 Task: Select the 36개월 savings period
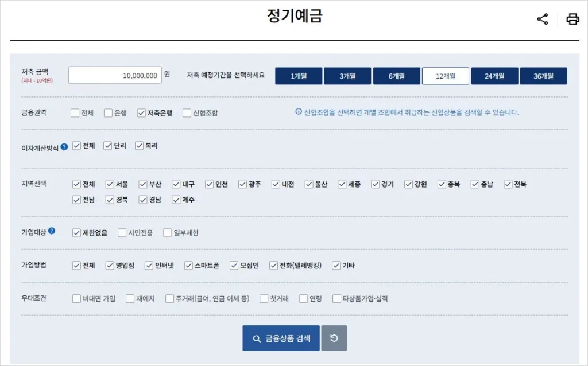pos(543,75)
